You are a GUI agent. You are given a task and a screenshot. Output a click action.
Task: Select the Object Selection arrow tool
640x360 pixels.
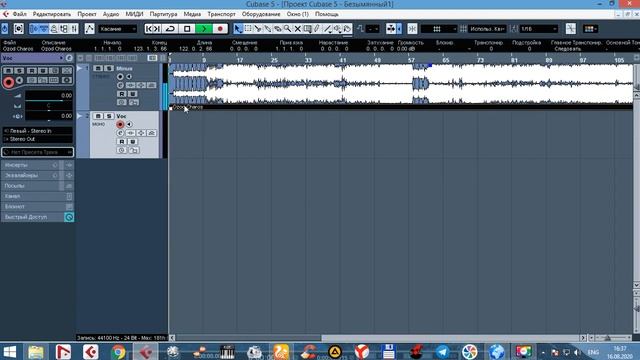(238, 29)
